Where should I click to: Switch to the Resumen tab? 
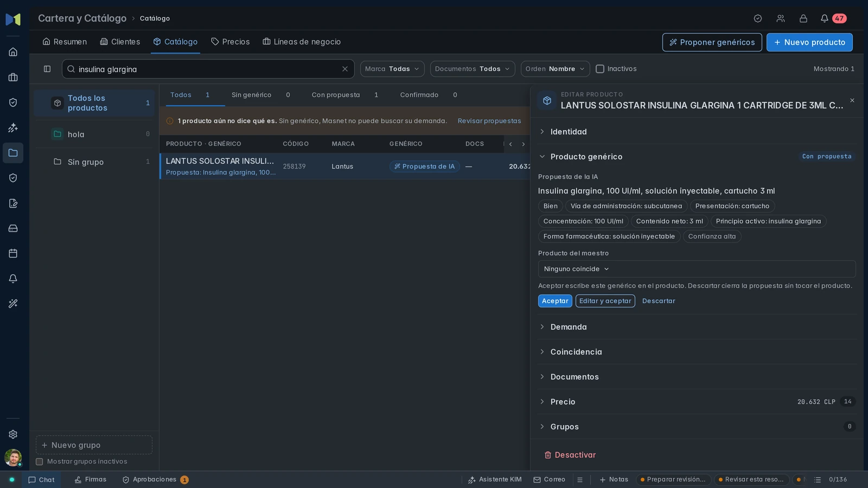[x=65, y=42]
